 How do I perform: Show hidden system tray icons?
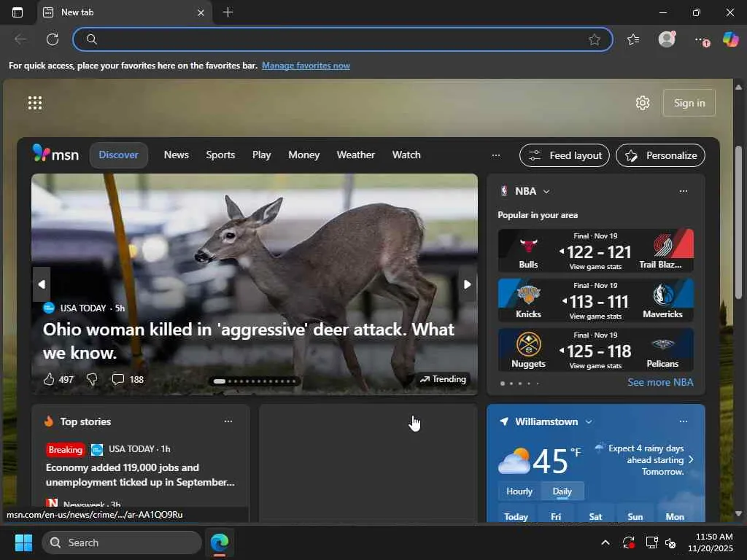(x=605, y=542)
